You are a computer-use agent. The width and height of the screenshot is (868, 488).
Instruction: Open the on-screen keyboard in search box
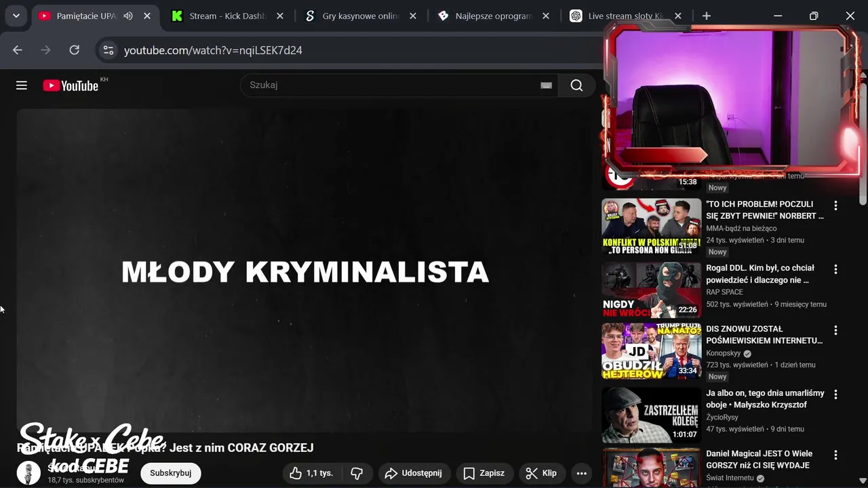coord(546,85)
